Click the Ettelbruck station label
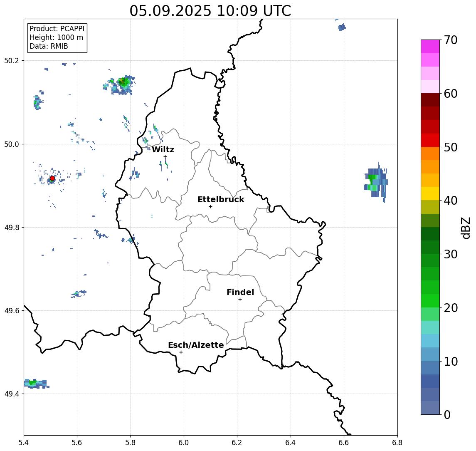The width and height of the screenshot is (476, 451). pos(221,199)
